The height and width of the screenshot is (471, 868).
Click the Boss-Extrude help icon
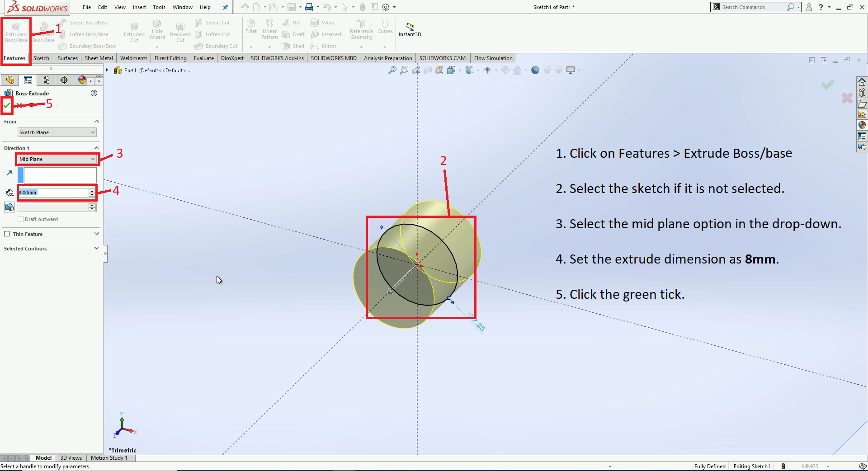pos(94,93)
